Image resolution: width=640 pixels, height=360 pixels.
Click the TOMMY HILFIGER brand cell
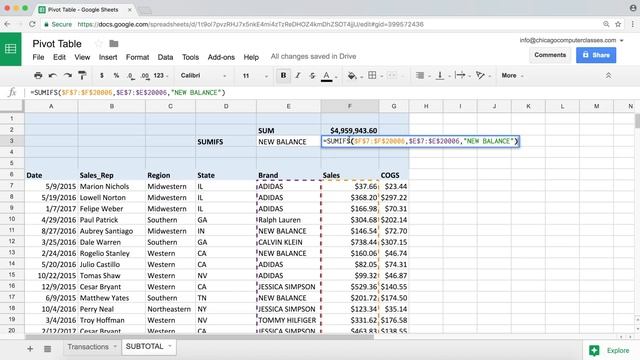click(x=289, y=320)
